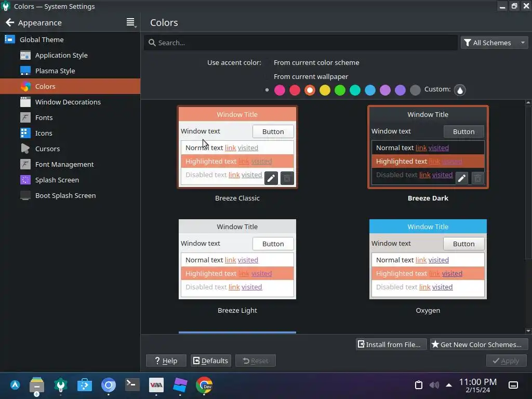
Task: Open System Settings from the taskbar
Action: point(61,385)
